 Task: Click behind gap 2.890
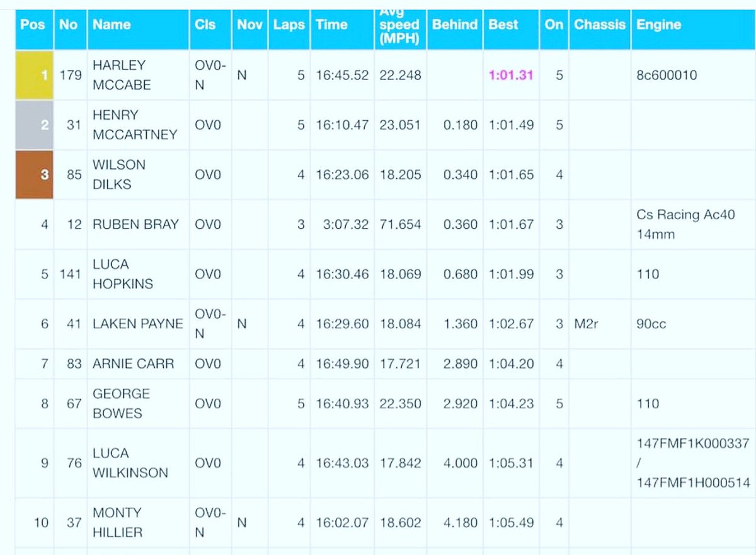coord(461,363)
